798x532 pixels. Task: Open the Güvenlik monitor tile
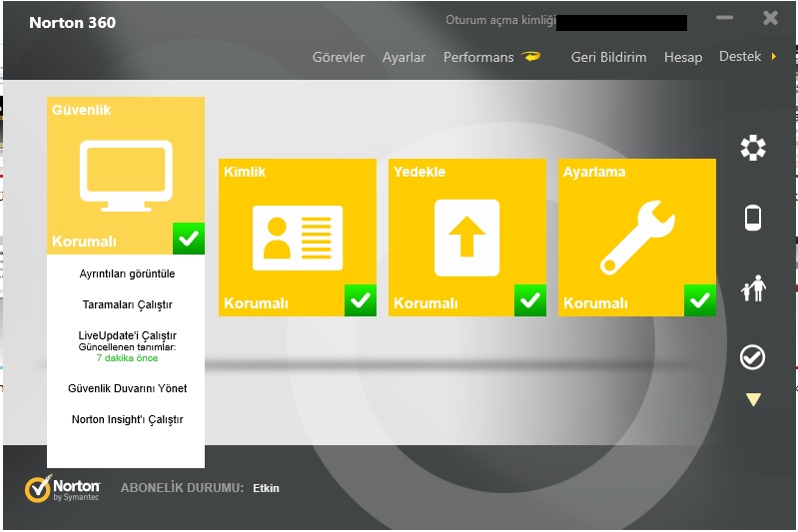(x=126, y=176)
